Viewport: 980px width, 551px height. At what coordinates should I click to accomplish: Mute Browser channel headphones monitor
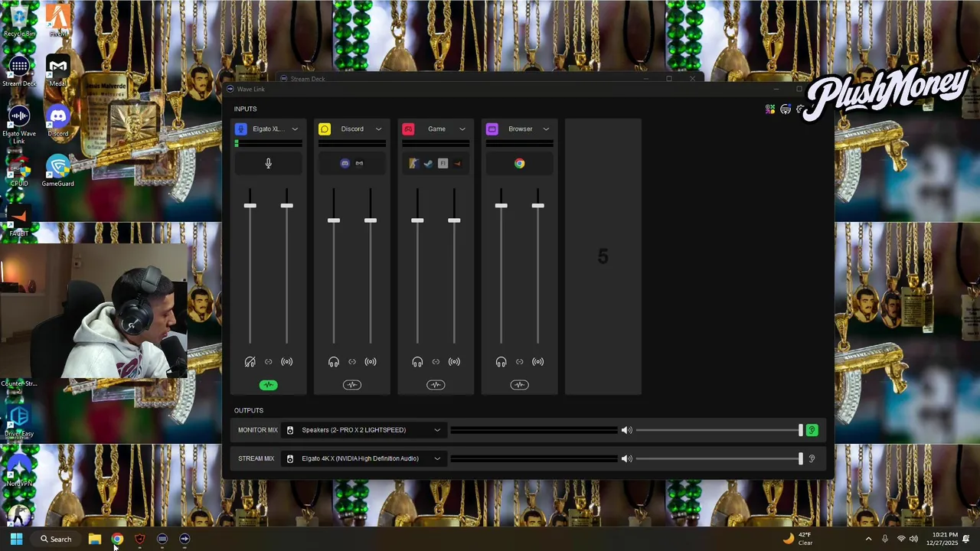click(x=501, y=362)
